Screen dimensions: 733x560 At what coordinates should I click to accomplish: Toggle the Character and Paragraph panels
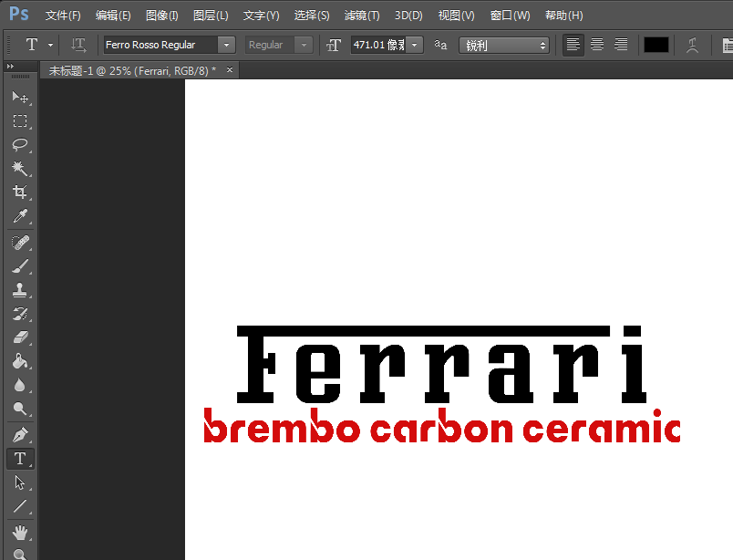click(728, 45)
